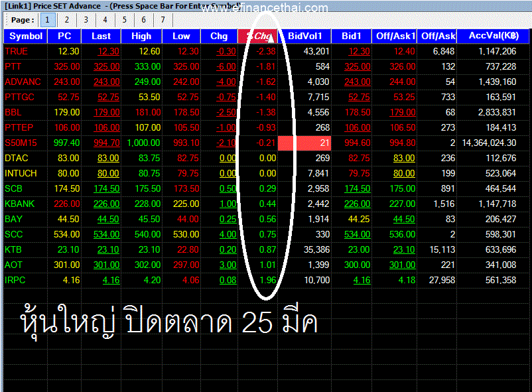Click SCC offer price 536.00

(x=403, y=235)
